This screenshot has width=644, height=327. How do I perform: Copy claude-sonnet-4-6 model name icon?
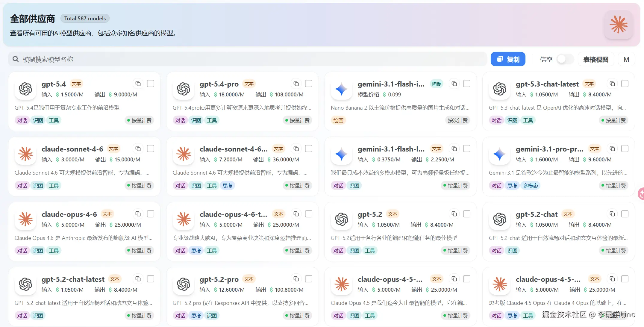pyautogui.click(x=138, y=149)
